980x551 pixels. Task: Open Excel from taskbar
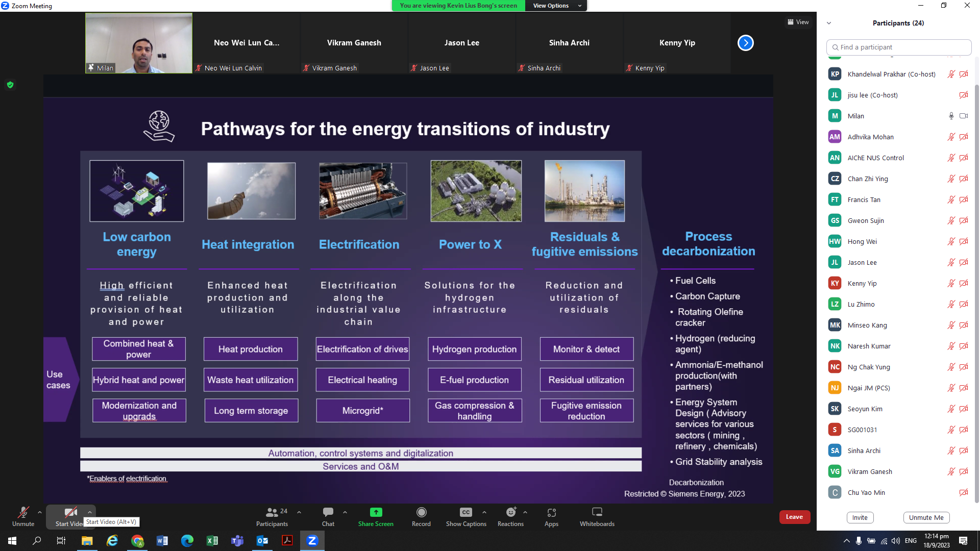[212, 541]
